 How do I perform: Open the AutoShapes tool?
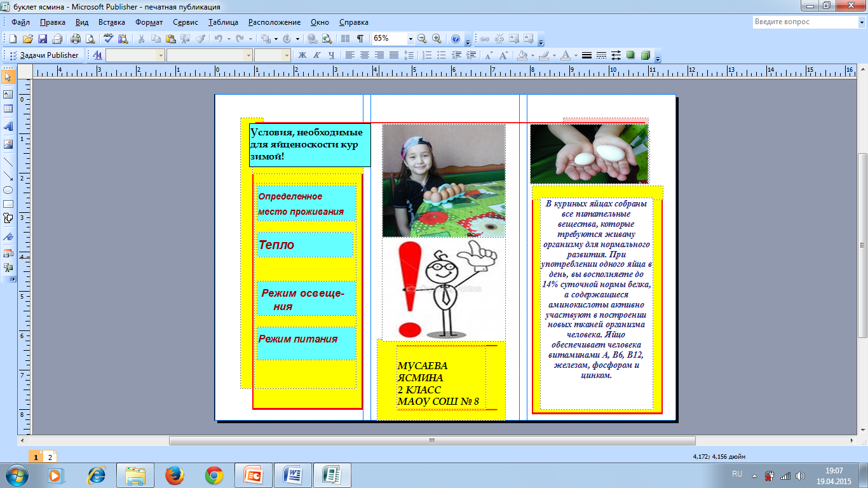(8, 218)
